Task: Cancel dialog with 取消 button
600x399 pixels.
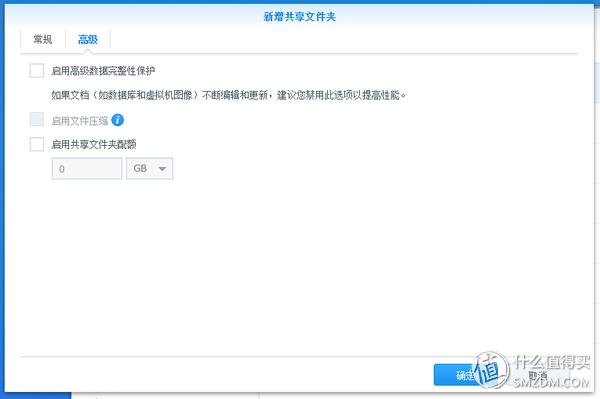Action: pos(538,375)
